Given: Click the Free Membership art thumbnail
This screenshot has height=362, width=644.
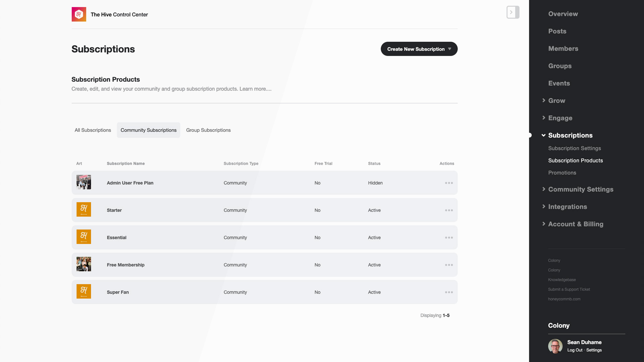Looking at the screenshot, I should 84,264.
